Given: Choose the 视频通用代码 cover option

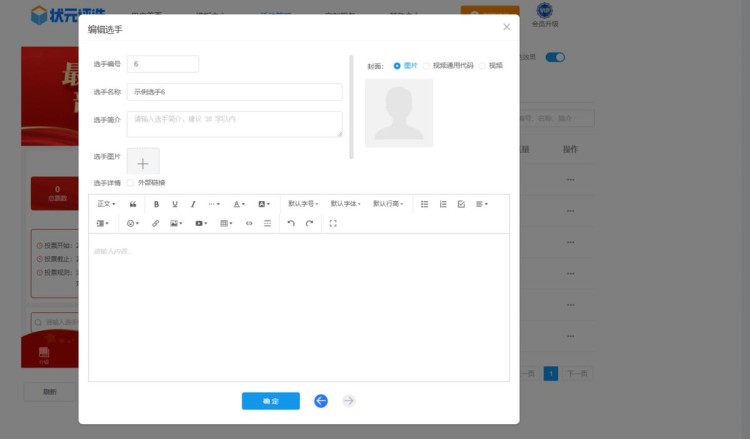Looking at the screenshot, I should tap(426, 65).
